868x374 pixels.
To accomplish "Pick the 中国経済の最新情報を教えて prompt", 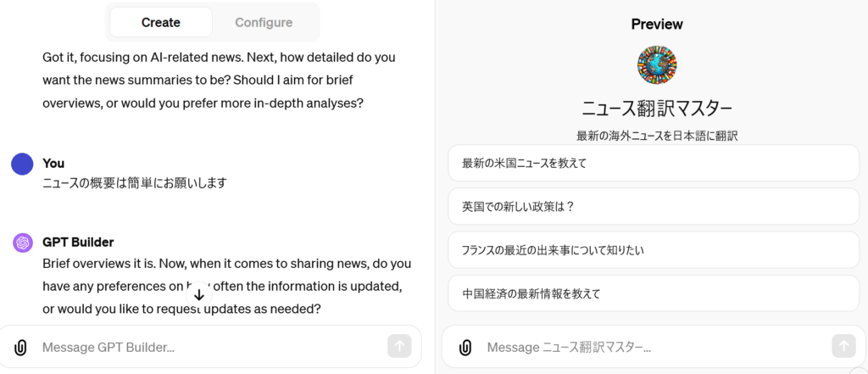I will point(654,293).
